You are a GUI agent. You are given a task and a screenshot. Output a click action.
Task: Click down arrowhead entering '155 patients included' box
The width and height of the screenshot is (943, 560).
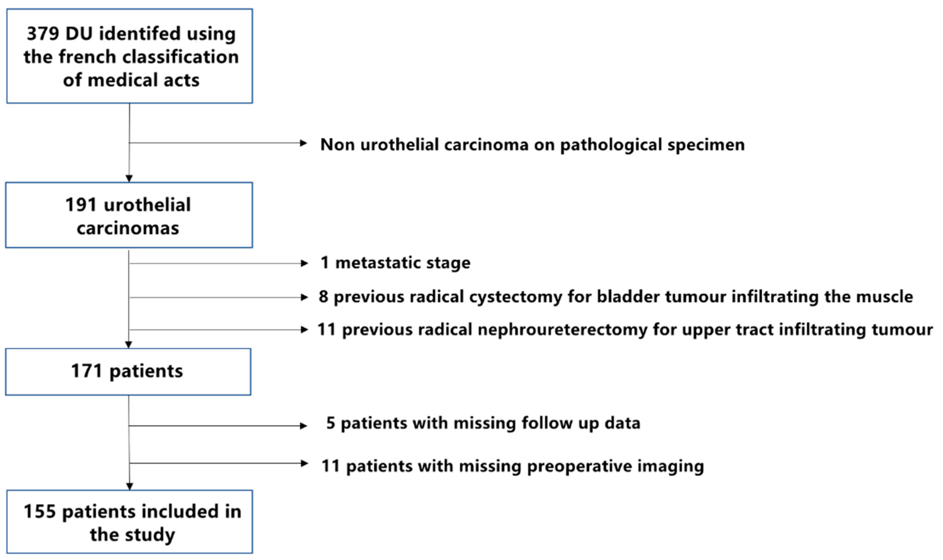[x=130, y=486]
